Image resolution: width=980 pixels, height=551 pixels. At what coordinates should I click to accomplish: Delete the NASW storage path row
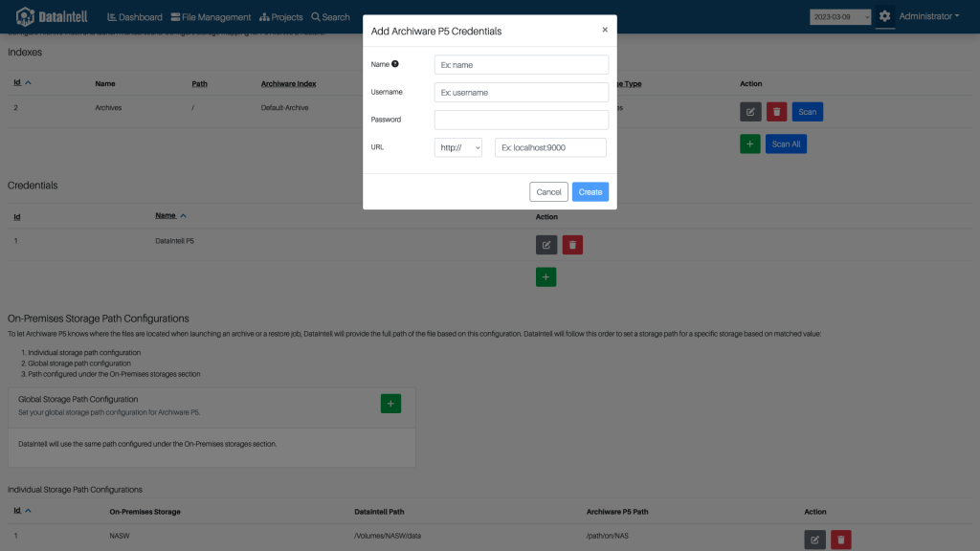click(840, 540)
